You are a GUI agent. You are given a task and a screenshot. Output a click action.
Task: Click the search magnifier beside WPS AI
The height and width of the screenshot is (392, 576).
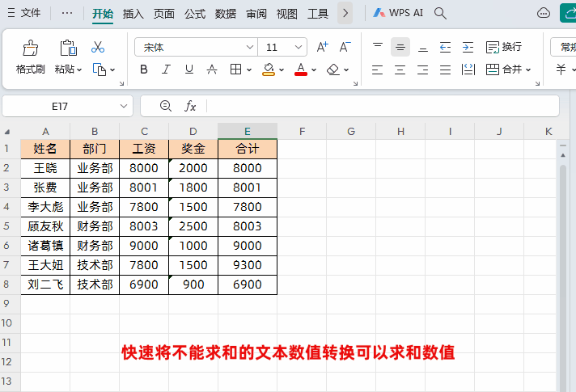[x=440, y=13]
